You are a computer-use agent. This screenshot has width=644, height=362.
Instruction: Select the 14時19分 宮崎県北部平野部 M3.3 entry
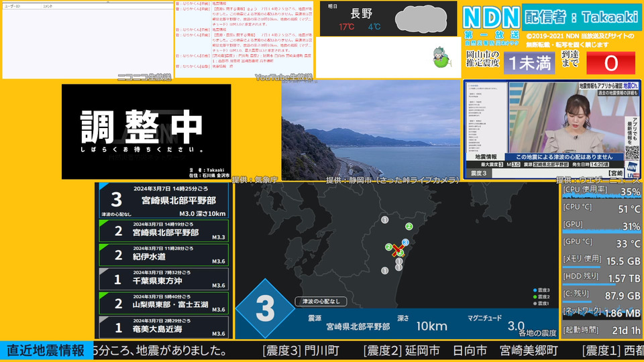pos(164,231)
